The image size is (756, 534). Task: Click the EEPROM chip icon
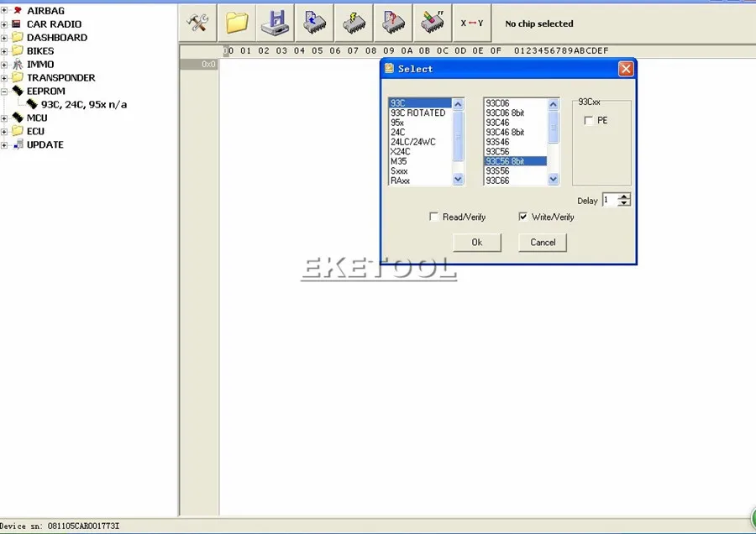(18, 91)
